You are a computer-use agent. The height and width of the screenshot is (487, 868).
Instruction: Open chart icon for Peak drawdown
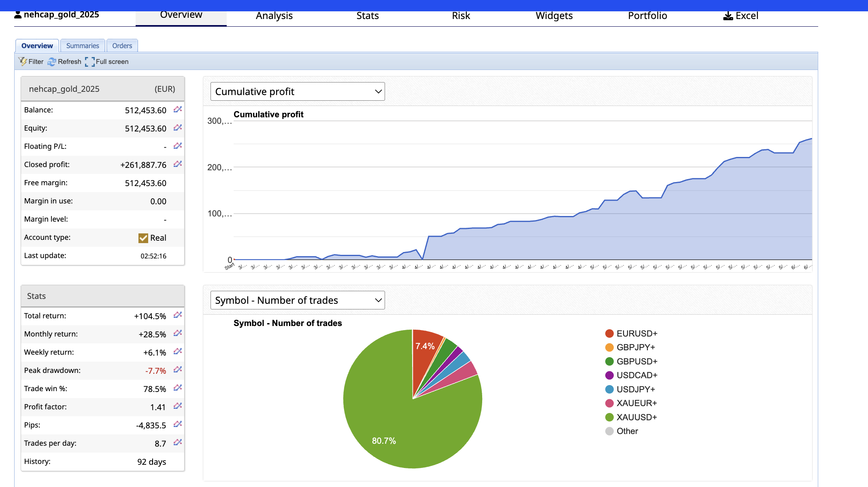tap(178, 370)
